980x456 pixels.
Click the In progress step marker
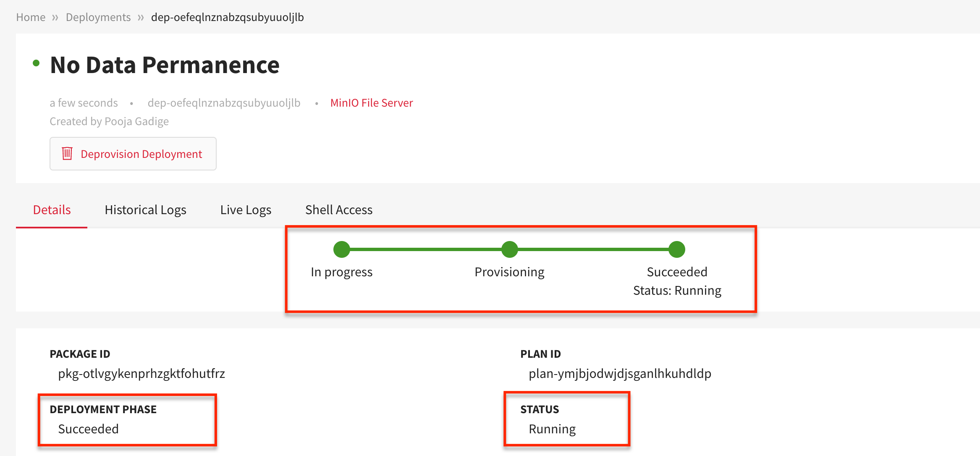tap(342, 249)
